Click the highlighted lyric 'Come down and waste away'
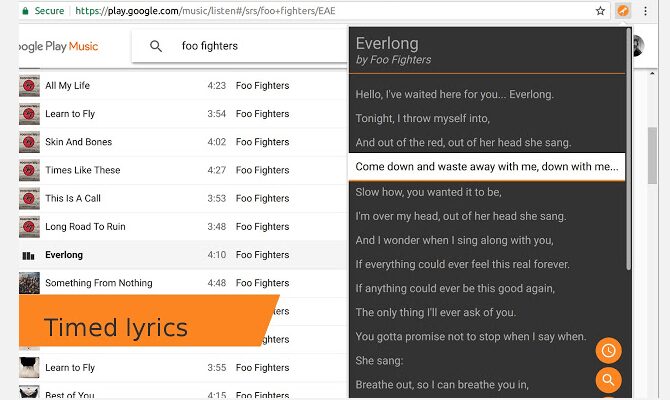 pyautogui.click(x=487, y=167)
